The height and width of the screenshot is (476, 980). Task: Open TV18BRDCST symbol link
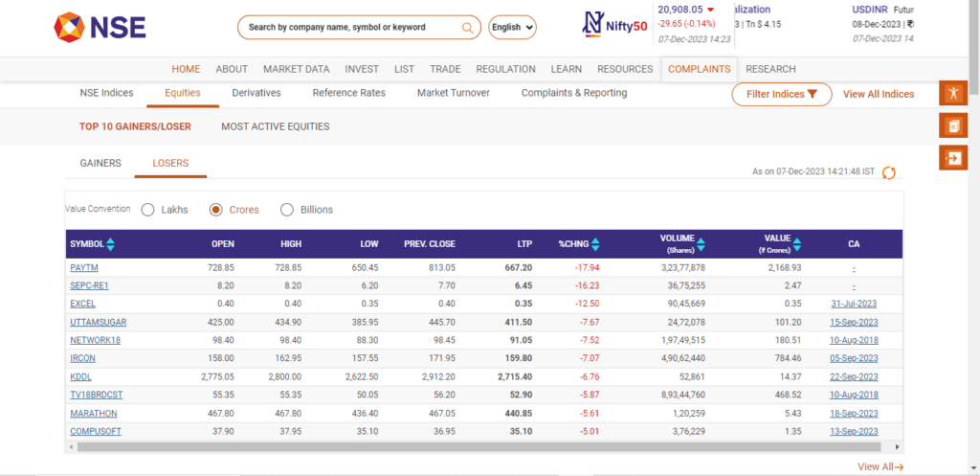97,396
